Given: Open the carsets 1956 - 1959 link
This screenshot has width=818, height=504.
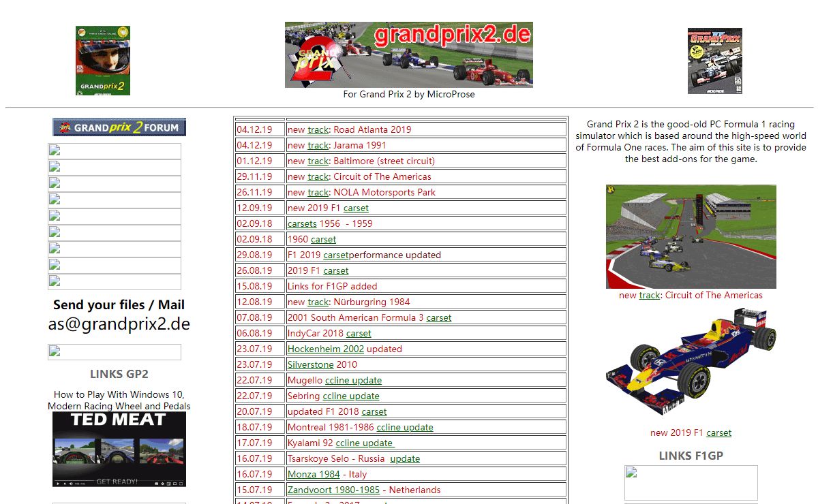Looking at the screenshot, I should click(x=302, y=223).
